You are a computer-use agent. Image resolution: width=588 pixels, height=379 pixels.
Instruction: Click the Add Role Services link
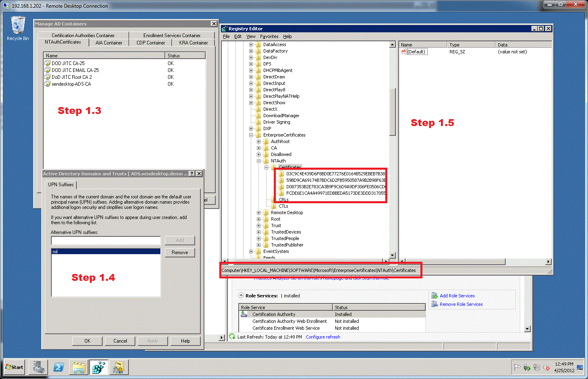[x=457, y=296]
